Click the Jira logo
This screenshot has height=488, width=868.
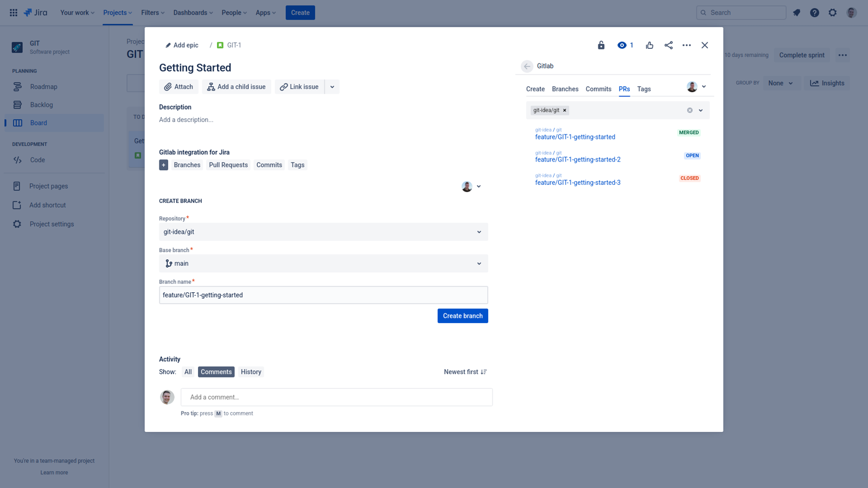click(36, 12)
